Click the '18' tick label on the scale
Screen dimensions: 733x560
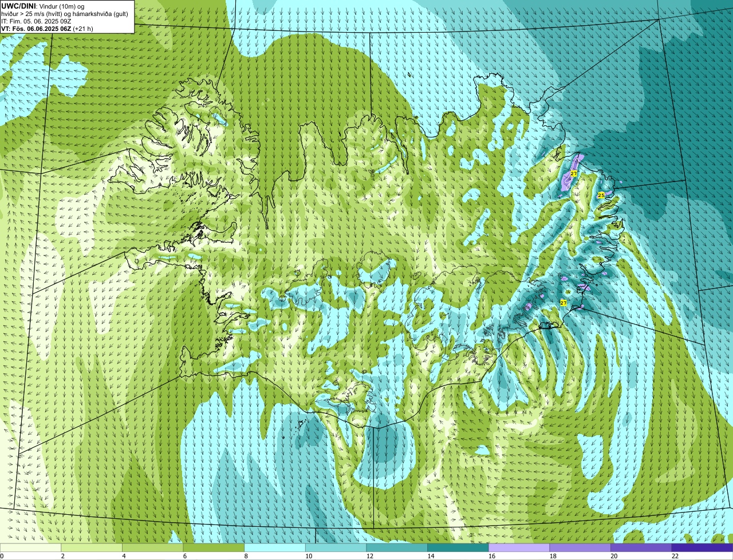click(553, 556)
